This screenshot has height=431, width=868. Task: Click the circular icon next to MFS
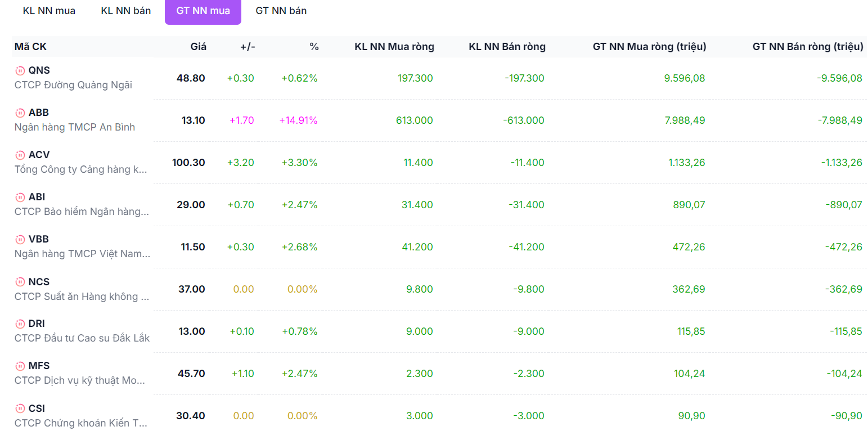tap(20, 366)
